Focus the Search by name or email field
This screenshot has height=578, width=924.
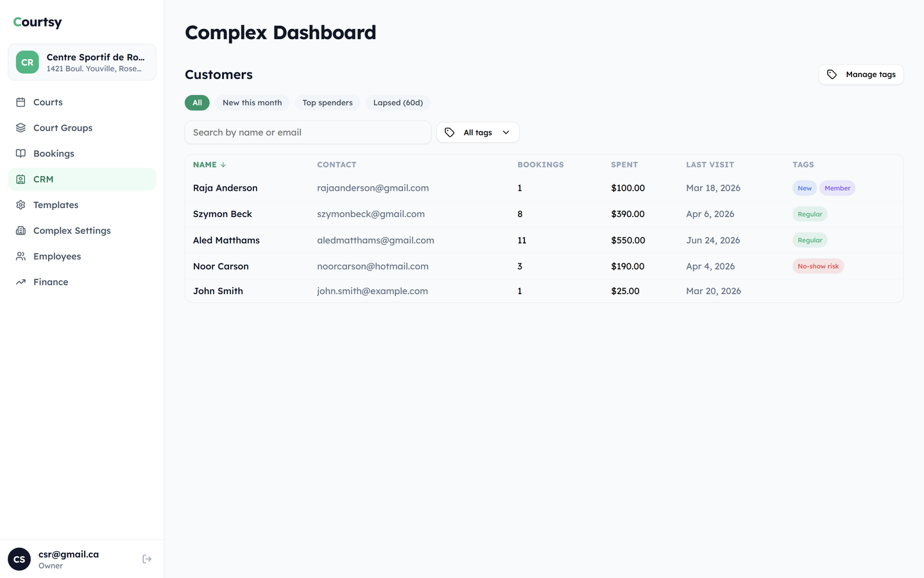(x=308, y=132)
